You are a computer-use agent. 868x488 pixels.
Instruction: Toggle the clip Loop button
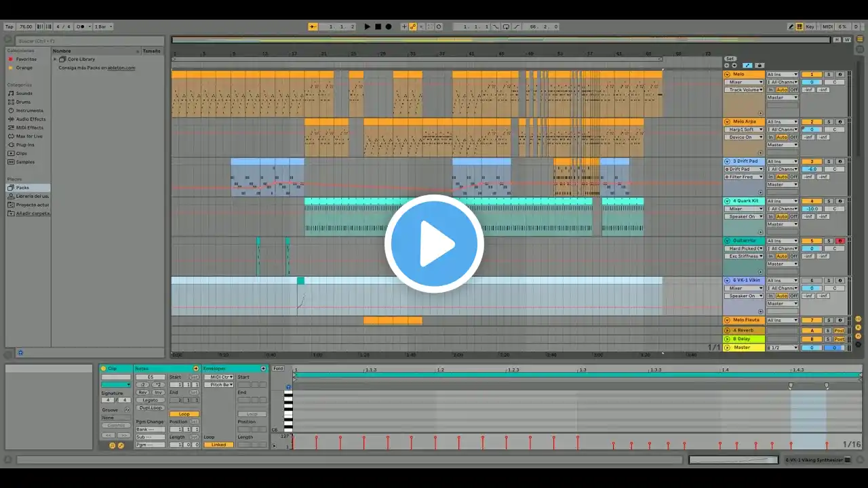coord(184,414)
